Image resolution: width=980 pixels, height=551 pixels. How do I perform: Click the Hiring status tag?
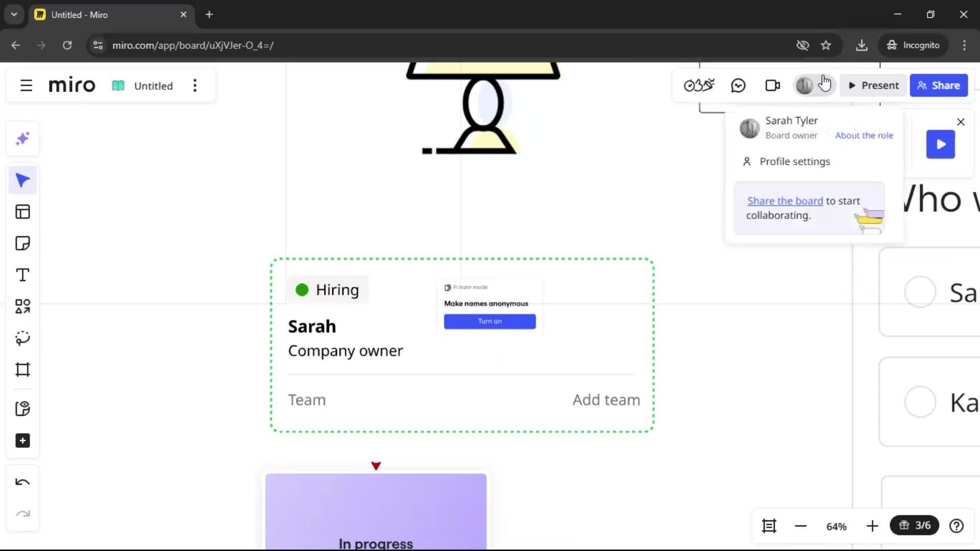(x=328, y=290)
